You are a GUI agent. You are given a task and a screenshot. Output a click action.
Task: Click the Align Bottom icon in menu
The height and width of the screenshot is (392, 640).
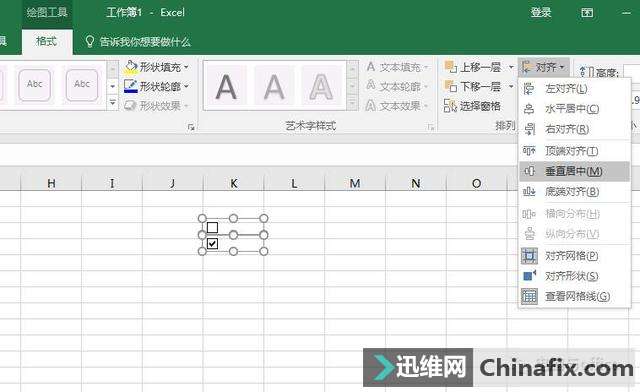[x=529, y=192]
